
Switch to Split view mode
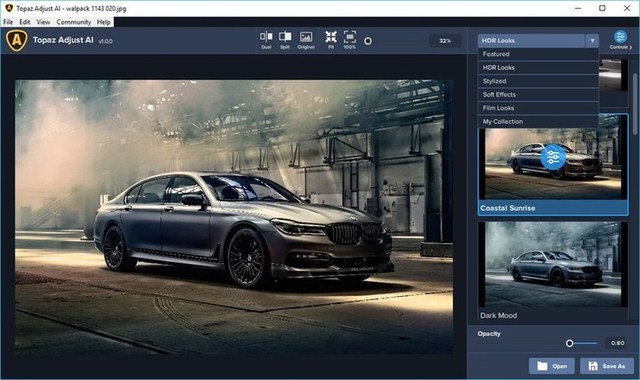(x=285, y=40)
